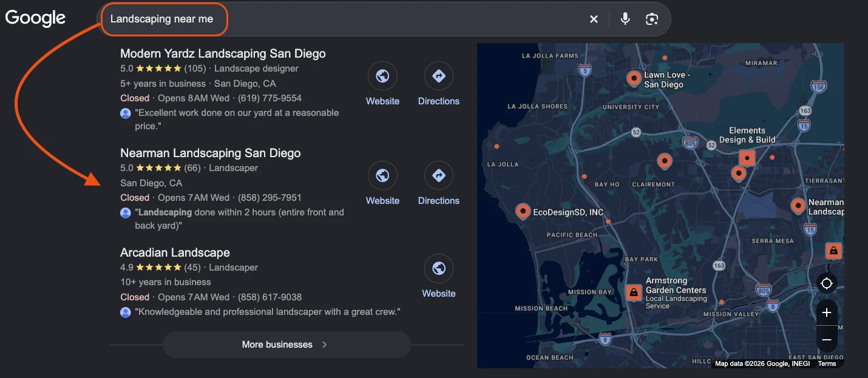868x378 pixels.
Task: Click "5+ years in business" under Modern Yardz
Action: (x=163, y=84)
